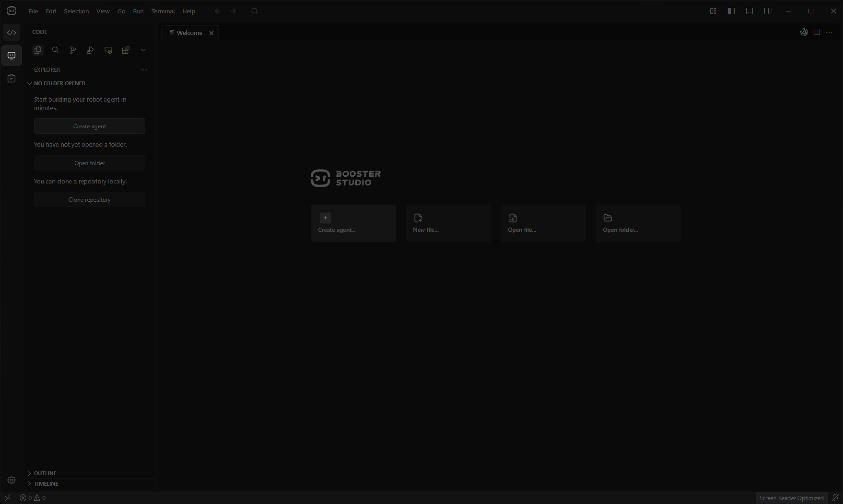Open the Terminal menu
Viewport: 843px width, 504px height.
[163, 11]
